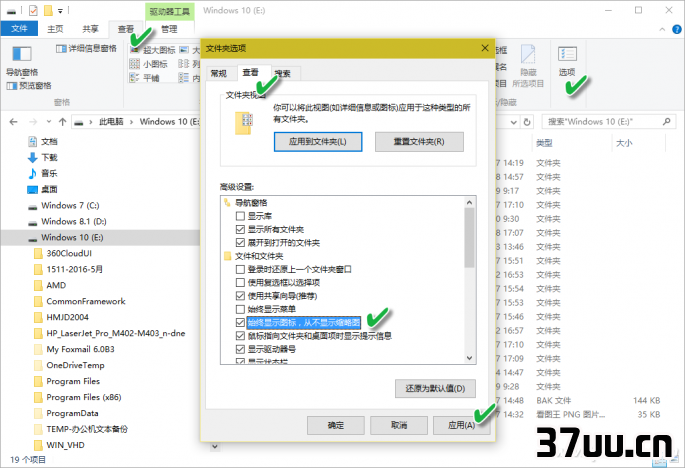Open the Program Files (x86) folder

tap(78, 397)
